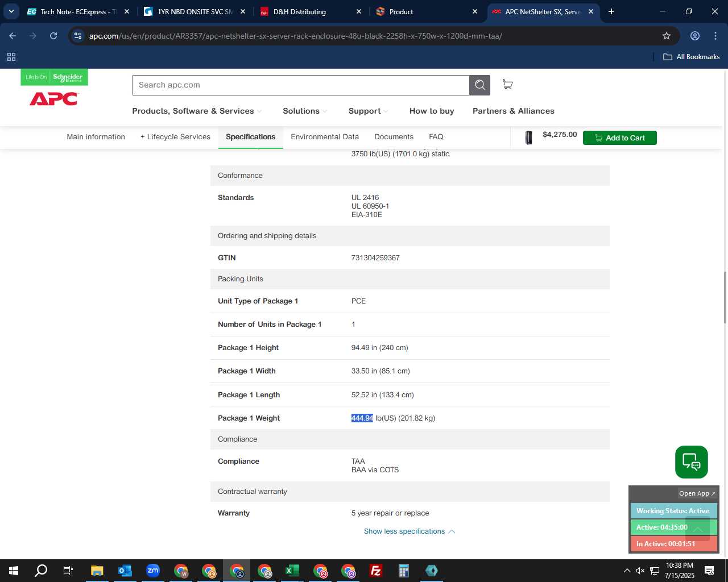Open Zoom from the taskbar
The height and width of the screenshot is (582, 728).
[153, 571]
